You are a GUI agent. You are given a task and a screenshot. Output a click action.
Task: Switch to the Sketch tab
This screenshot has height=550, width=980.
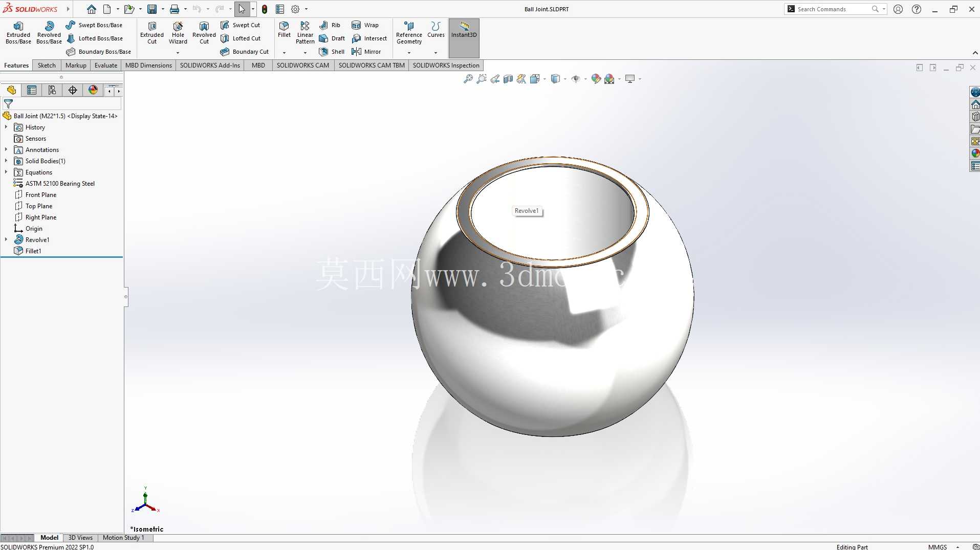[47, 65]
